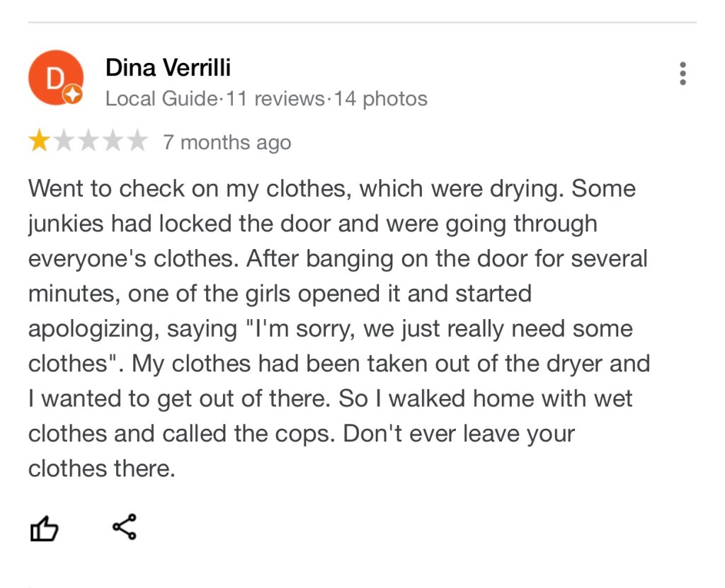This screenshot has width=725, height=588.
Task: Click the filled gold first star
Action: [38, 142]
